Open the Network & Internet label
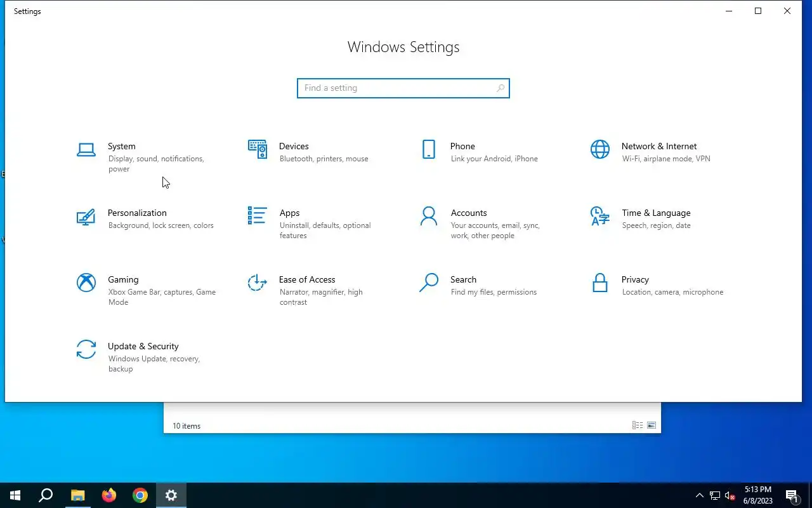Screen dimensions: 812x508 pos(659,146)
